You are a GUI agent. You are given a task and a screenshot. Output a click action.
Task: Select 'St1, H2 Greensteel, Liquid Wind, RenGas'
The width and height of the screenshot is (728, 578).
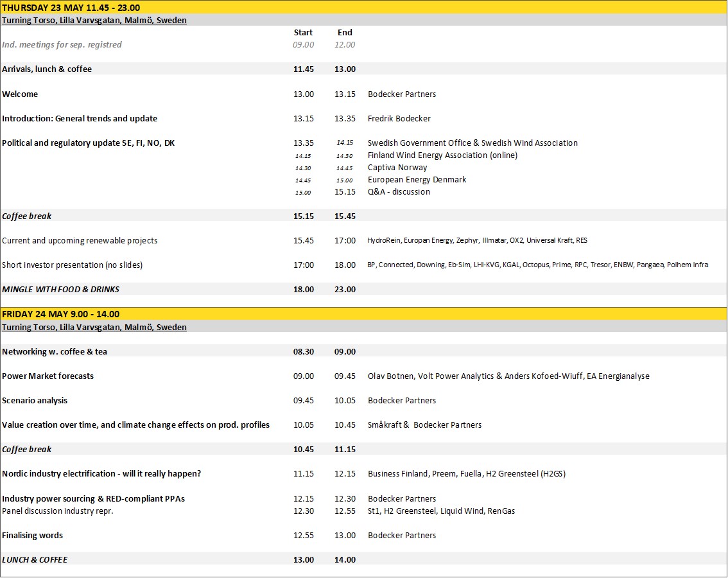pos(442,511)
